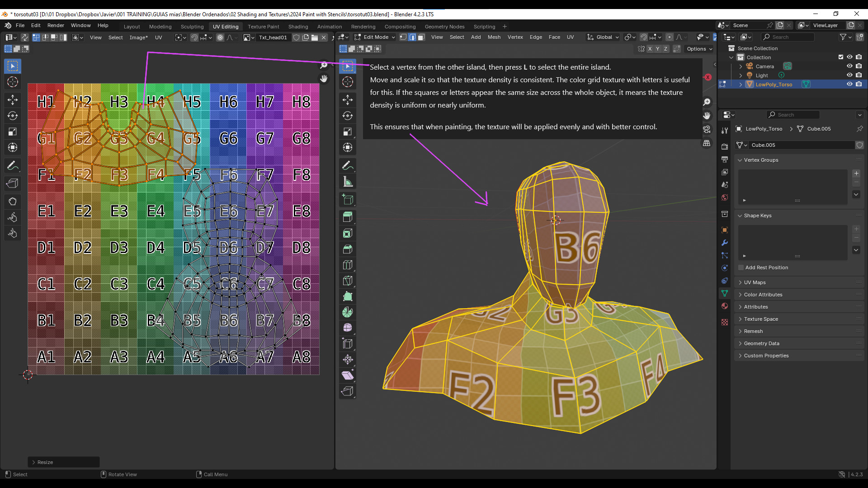The height and width of the screenshot is (488, 868).
Task: Click the Cube.005 mesh name field
Action: 802,145
